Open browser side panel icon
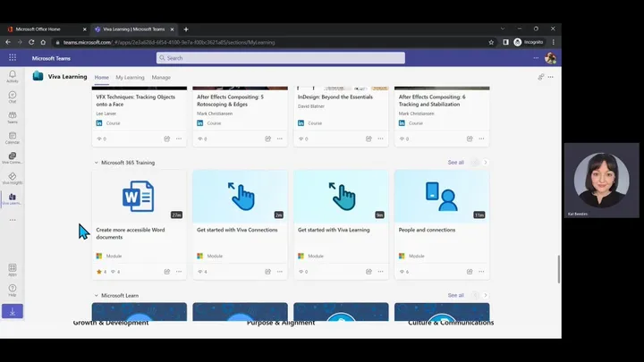Viewport: 644px width, 362px height. pos(505,42)
